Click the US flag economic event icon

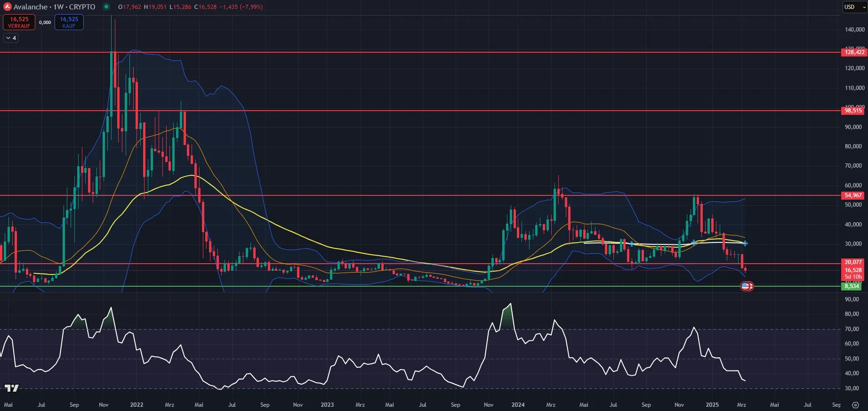click(745, 286)
